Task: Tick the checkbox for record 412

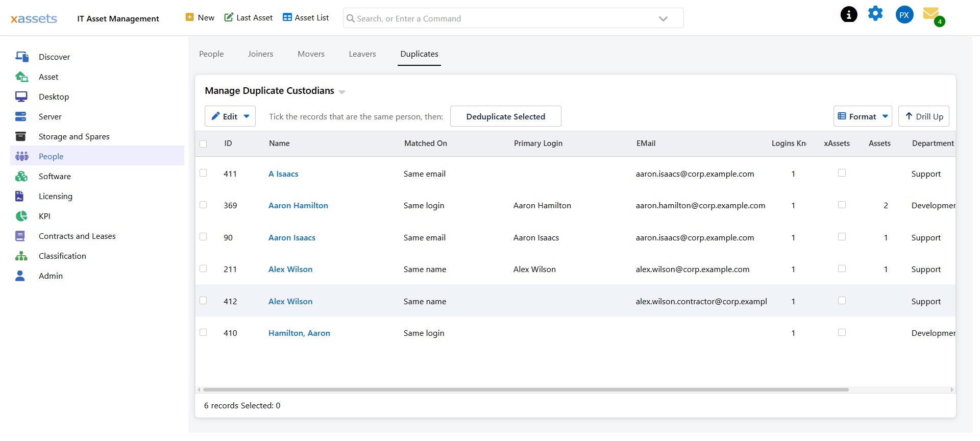Action: (x=203, y=301)
